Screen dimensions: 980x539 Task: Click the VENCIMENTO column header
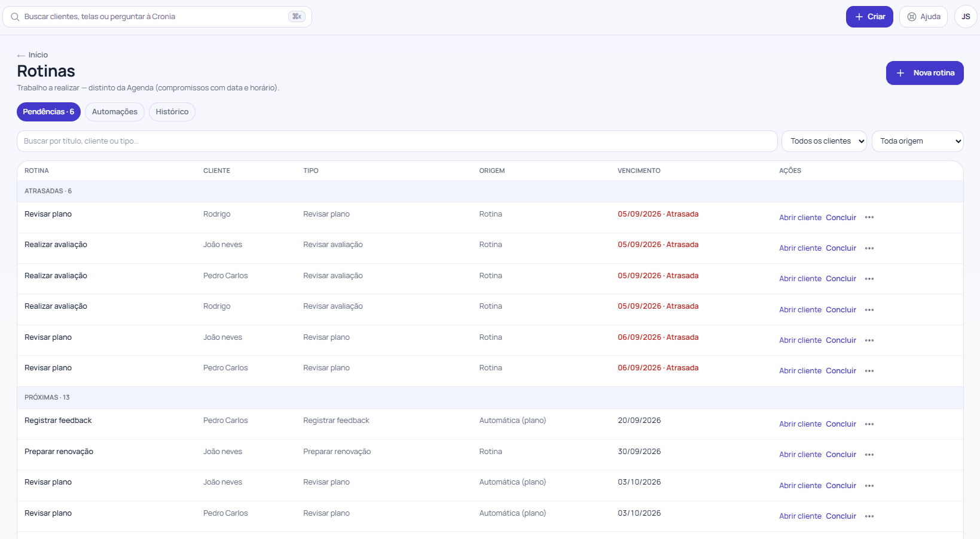tap(639, 171)
